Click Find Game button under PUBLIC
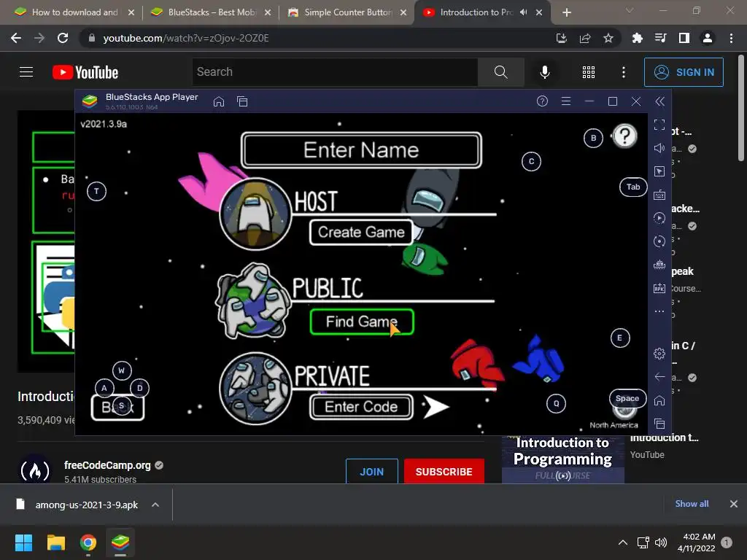Viewport: 747px width, 560px height. coord(362,322)
